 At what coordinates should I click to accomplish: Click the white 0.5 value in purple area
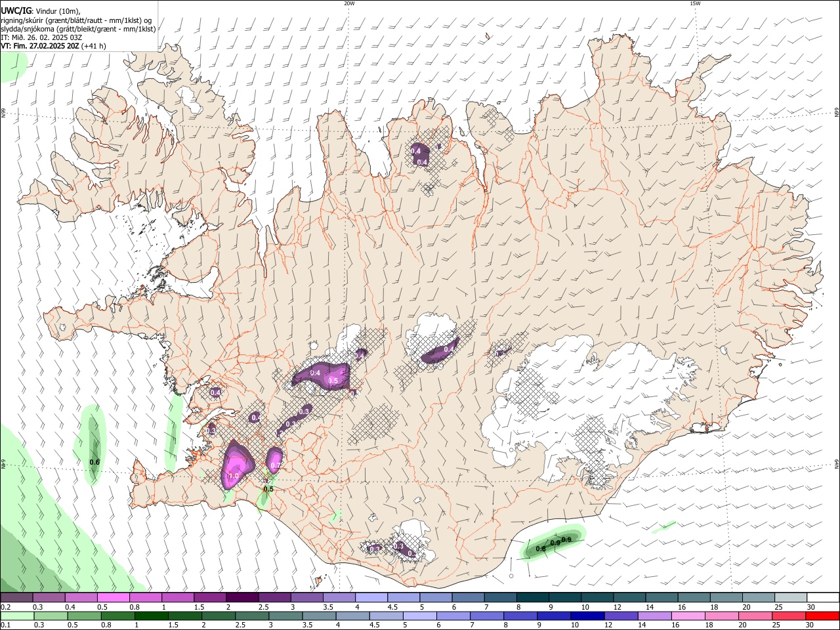333,381
